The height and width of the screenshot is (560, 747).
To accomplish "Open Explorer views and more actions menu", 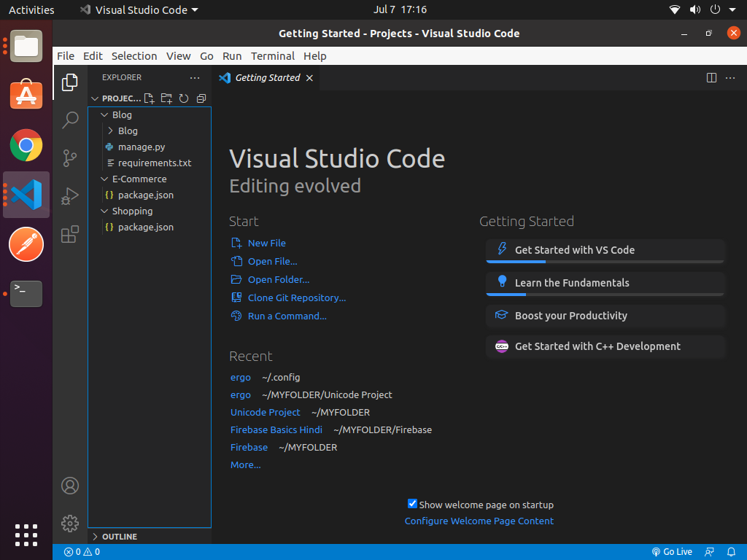I will pyautogui.click(x=194, y=77).
